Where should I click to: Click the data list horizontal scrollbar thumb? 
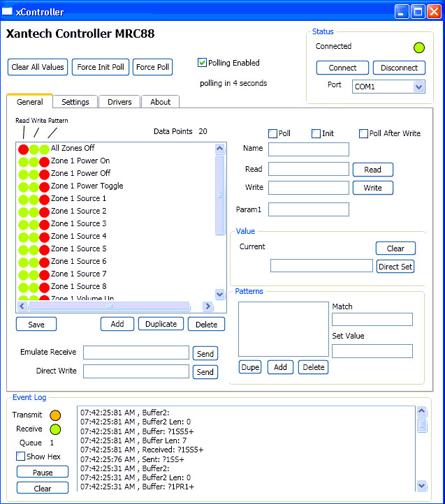pyautogui.click(x=109, y=306)
